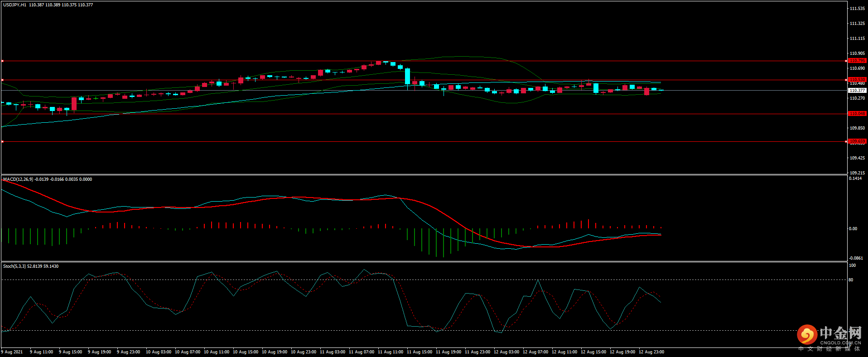The image size is (868, 357).
Task: Click the 12 Aug 23:00 time label
Action: pyautogui.click(x=651, y=352)
